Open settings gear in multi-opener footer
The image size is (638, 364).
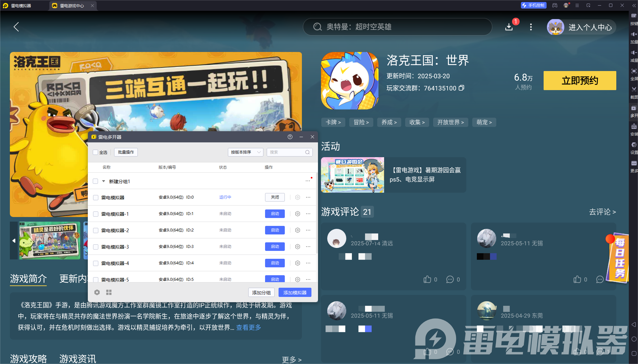pyautogui.click(x=97, y=292)
